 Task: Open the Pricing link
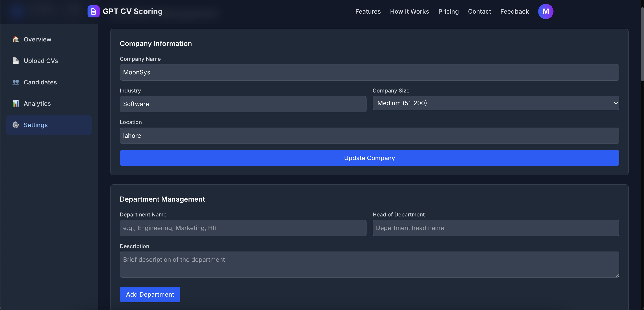tap(448, 11)
